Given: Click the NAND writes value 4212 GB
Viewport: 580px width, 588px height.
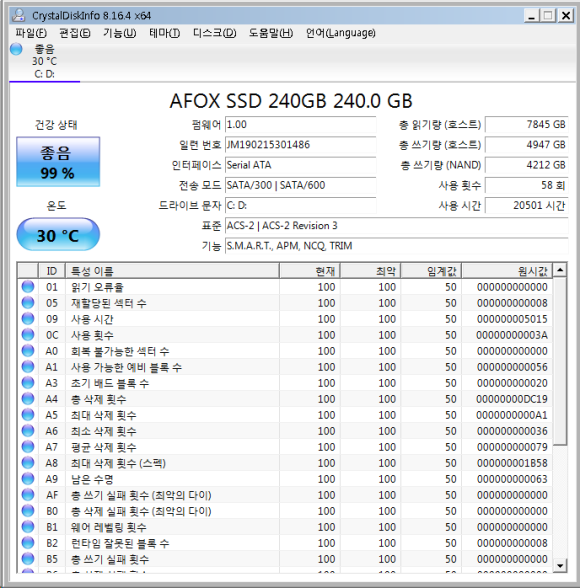Looking at the screenshot, I should coord(526,165).
